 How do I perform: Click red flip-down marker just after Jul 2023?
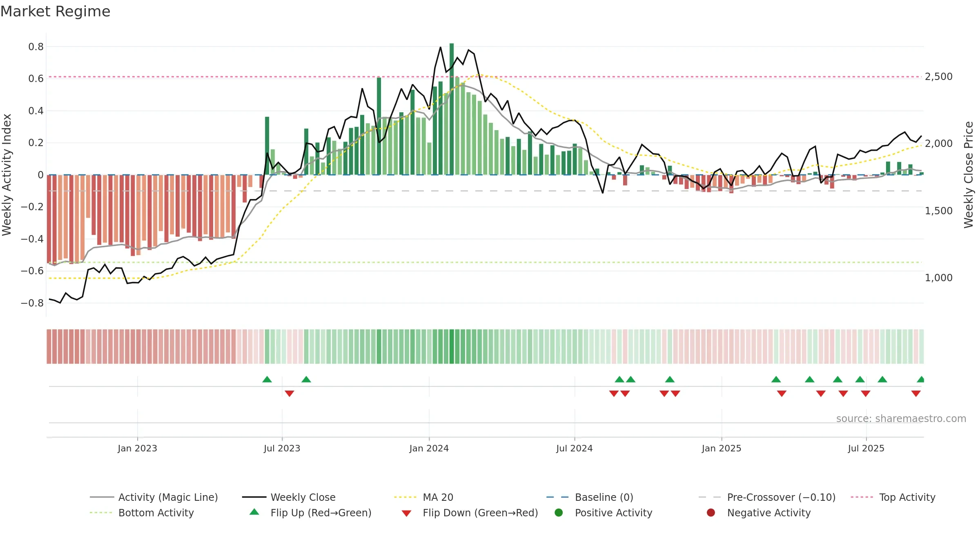[290, 393]
